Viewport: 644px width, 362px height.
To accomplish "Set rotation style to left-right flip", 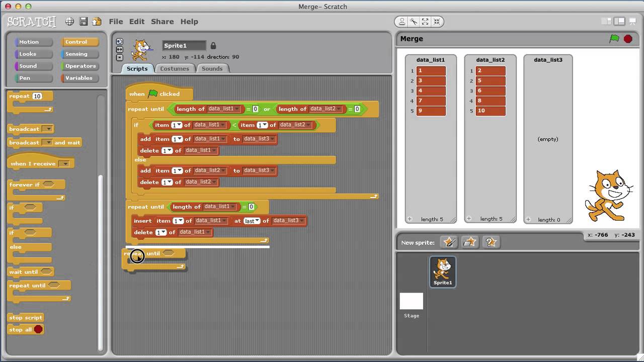I will (x=119, y=49).
